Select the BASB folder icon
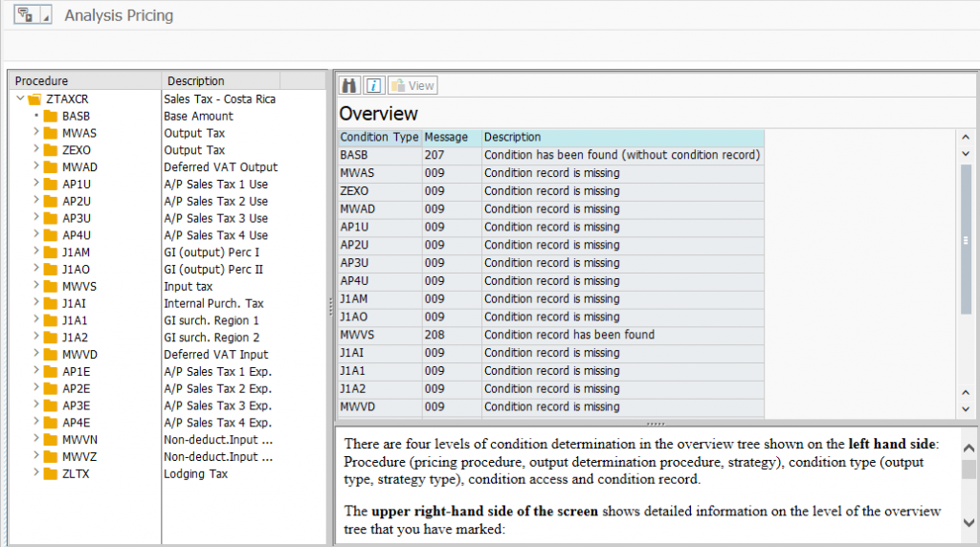This screenshot has width=980, height=547. pyautogui.click(x=51, y=116)
